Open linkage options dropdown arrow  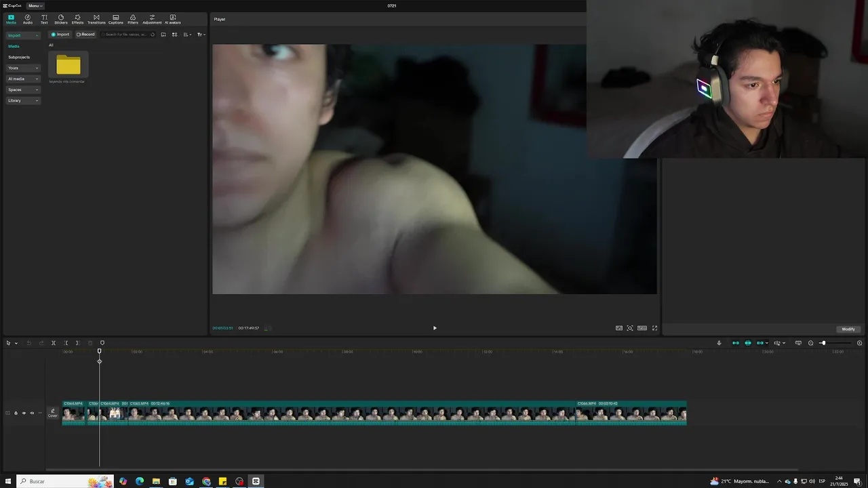click(767, 343)
